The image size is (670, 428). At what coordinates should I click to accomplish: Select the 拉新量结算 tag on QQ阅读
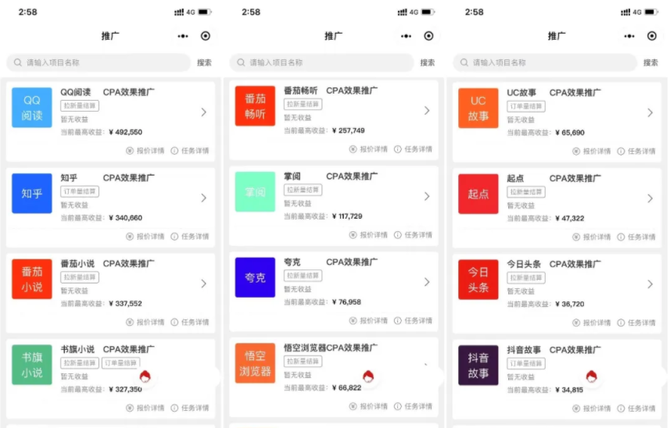[x=79, y=106]
